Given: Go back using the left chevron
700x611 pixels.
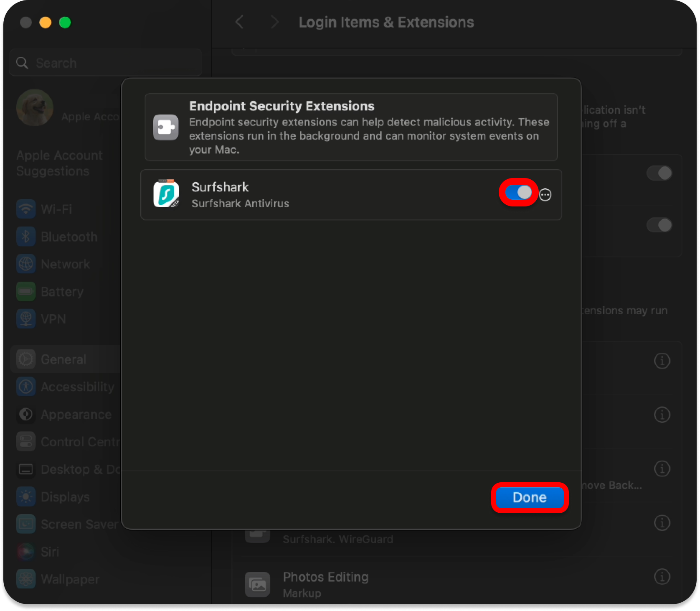Looking at the screenshot, I should coord(239,22).
